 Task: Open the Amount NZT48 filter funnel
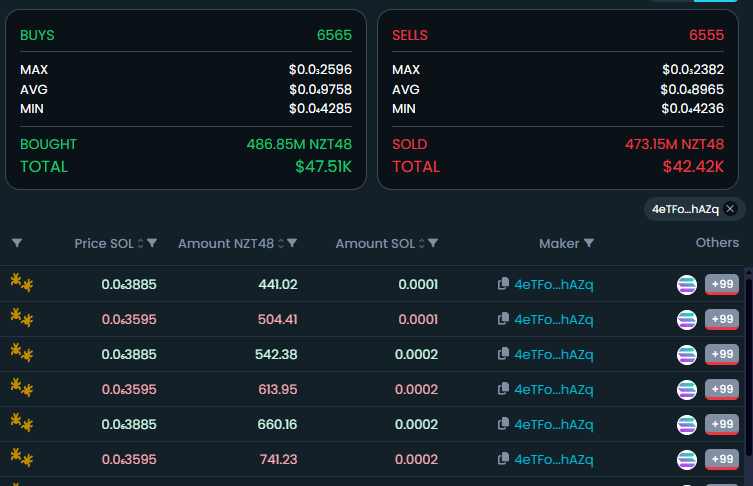(291, 243)
